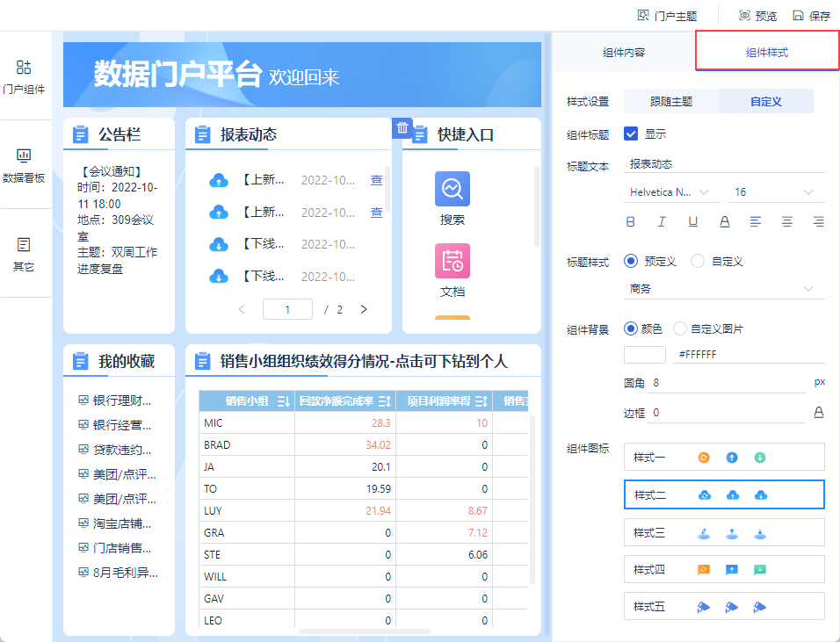This screenshot has width=840, height=642.
Task: Click 查 link in first 【上新 row
Action: tap(377, 180)
